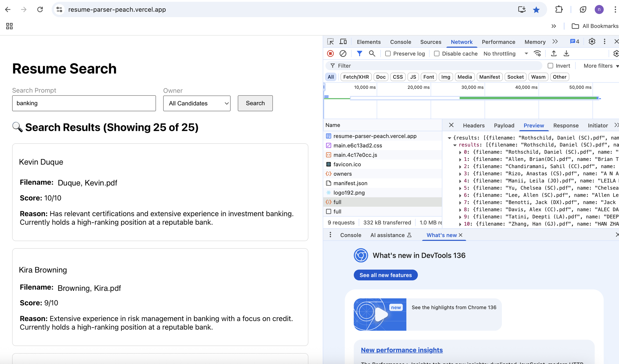Click the network filter funnel icon
Image resolution: width=619 pixels, height=364 pixels.
(x=359, y=53)
